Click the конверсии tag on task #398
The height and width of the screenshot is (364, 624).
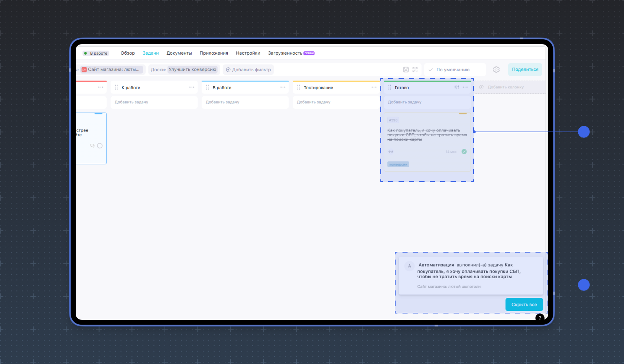(398, 164)
